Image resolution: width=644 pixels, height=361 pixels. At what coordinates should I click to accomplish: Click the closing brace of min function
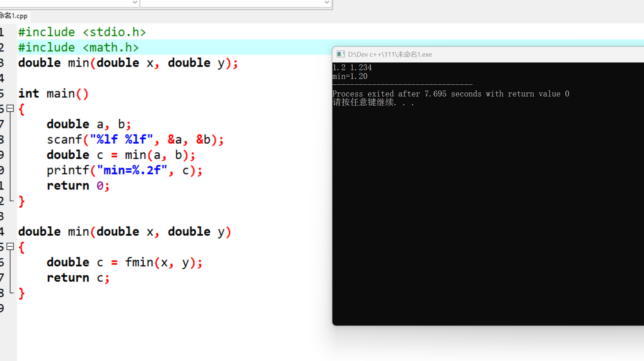point(22,293)
